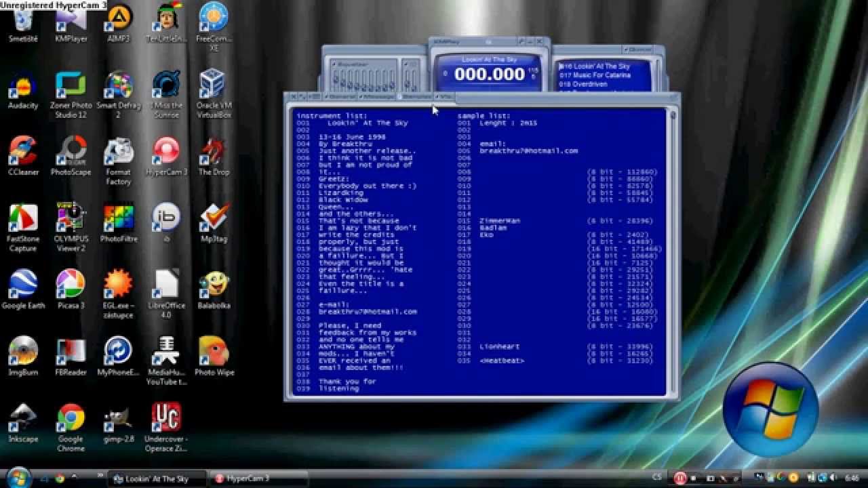
Task: Click 'Black Widow' instrument line 012
Action: (x=343, y=200)
